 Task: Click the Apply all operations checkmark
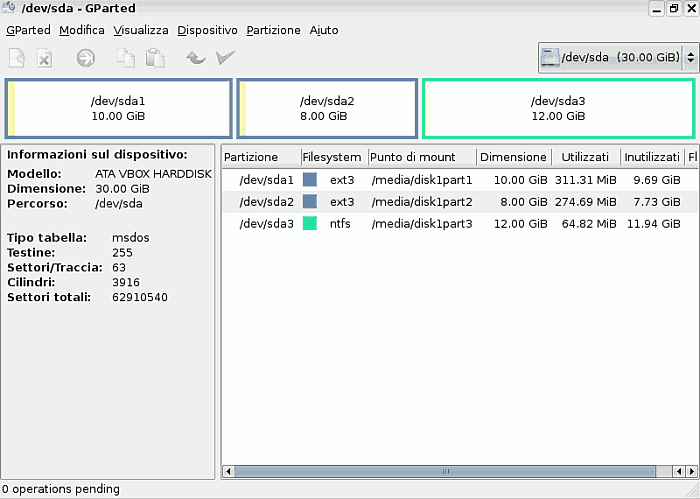pos(225,58)
